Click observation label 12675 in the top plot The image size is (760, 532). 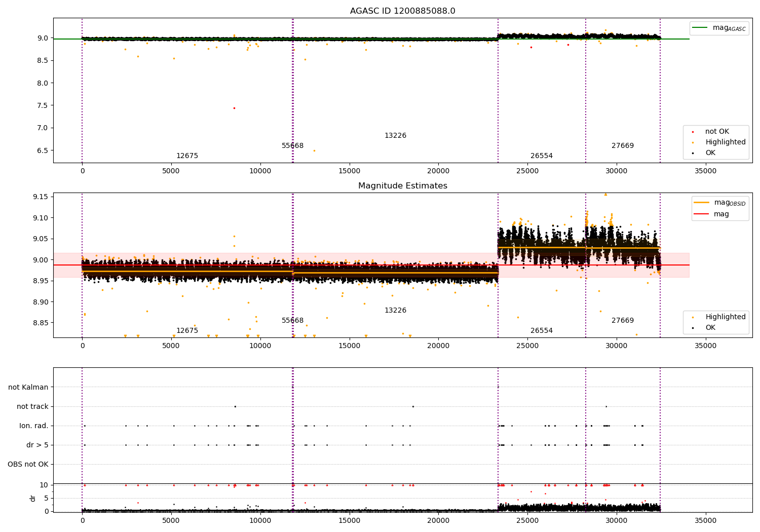187,156
